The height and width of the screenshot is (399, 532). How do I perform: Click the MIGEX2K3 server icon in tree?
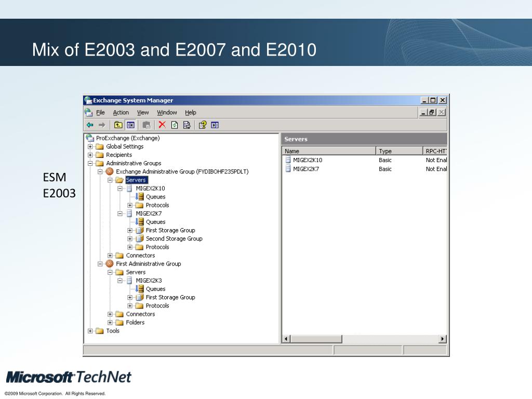(x=129, y=281)
